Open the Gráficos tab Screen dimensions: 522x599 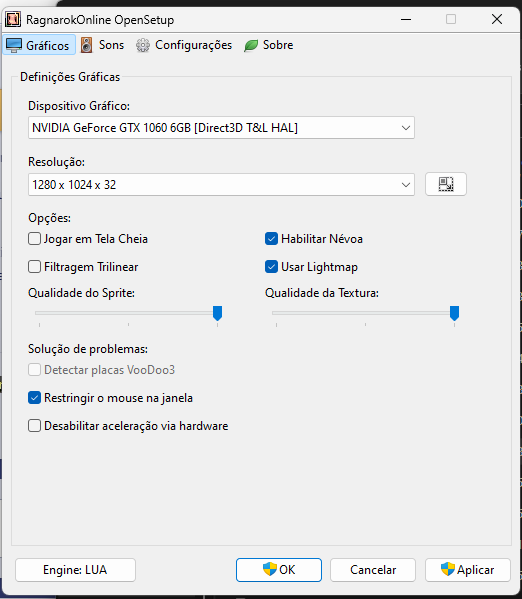(x=39, y=45)
